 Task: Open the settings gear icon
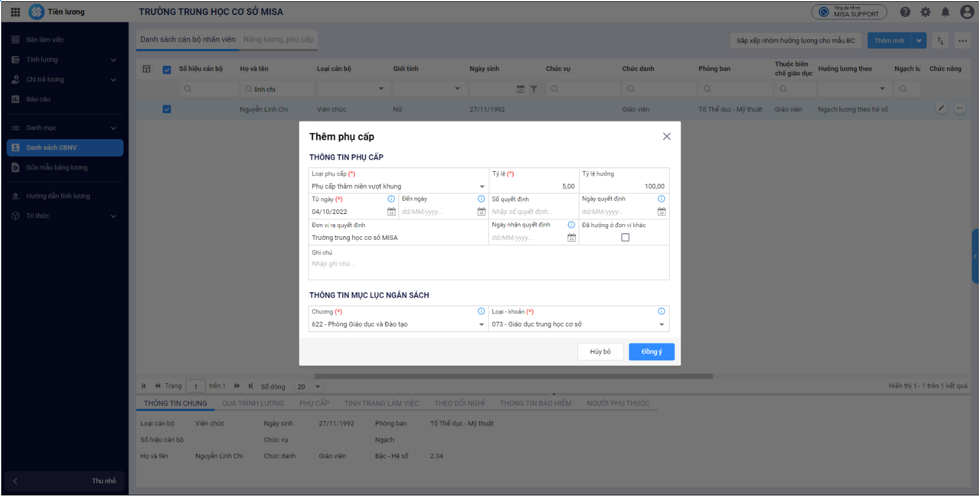[925, 12]
